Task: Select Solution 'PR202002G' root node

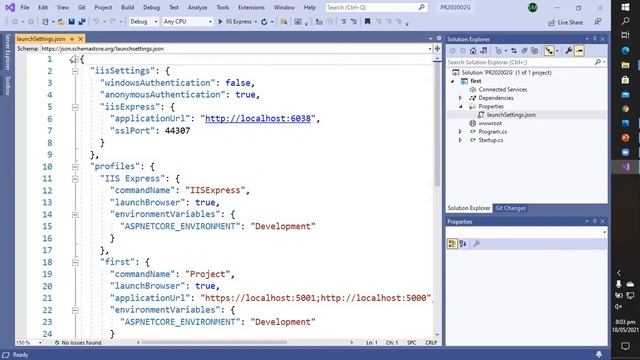Action: pyautogui.click(x=506, y=72)
